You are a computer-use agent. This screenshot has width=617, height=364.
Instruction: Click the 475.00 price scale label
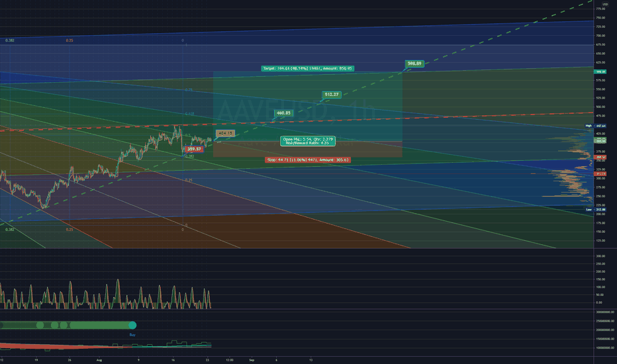601,116
